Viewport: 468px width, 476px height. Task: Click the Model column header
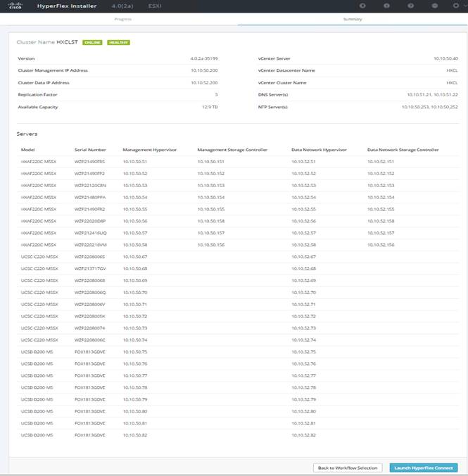[x=27, y=150]
